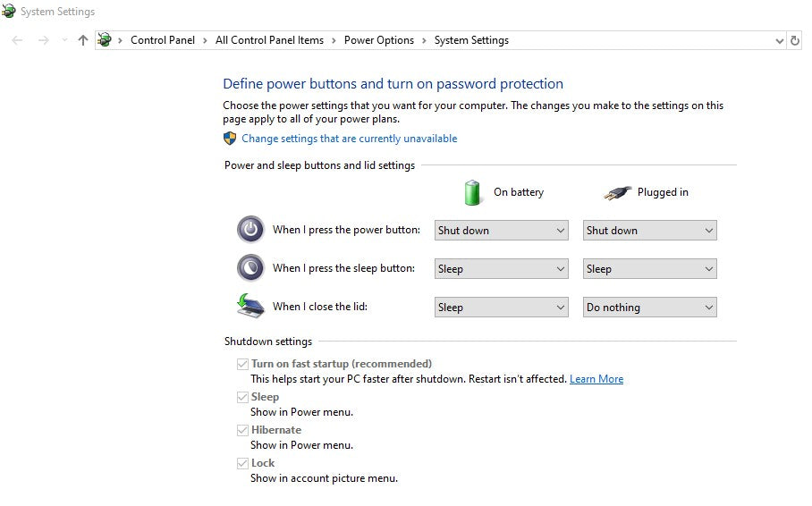The image size is (812, 506).
Task: Click the power button icon
Action: [x=250, y=230]
